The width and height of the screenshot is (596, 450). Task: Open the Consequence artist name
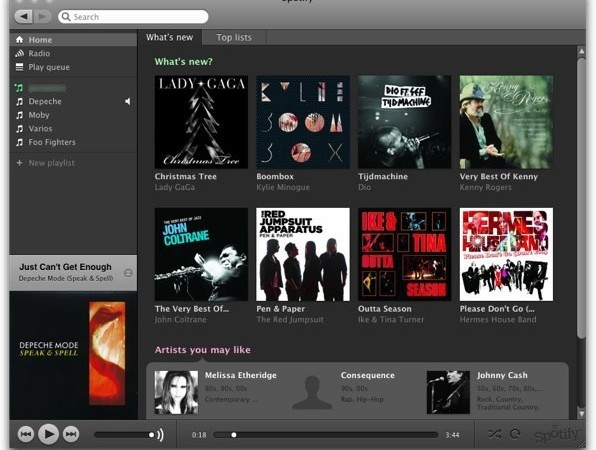(x=368, y=376)
